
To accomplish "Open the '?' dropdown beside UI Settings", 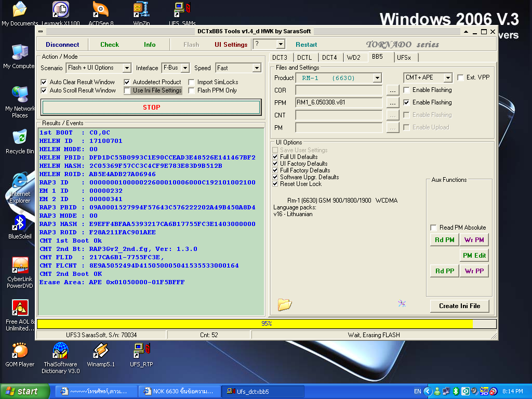I will 280,44.
